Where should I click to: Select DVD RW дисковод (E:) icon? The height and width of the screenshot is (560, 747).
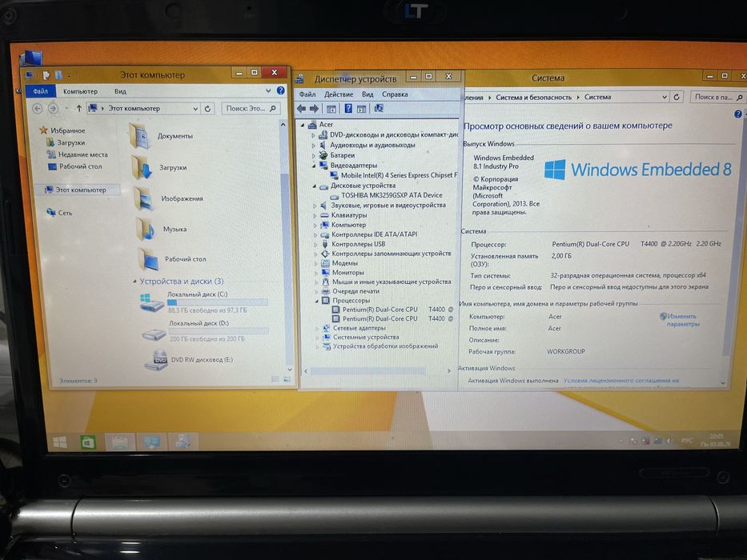(156, 361)
